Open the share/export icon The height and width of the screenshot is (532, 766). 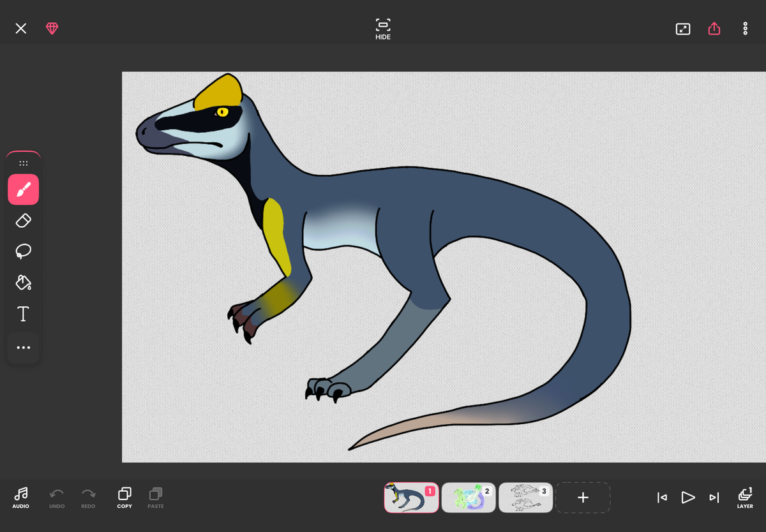(714, 29)
